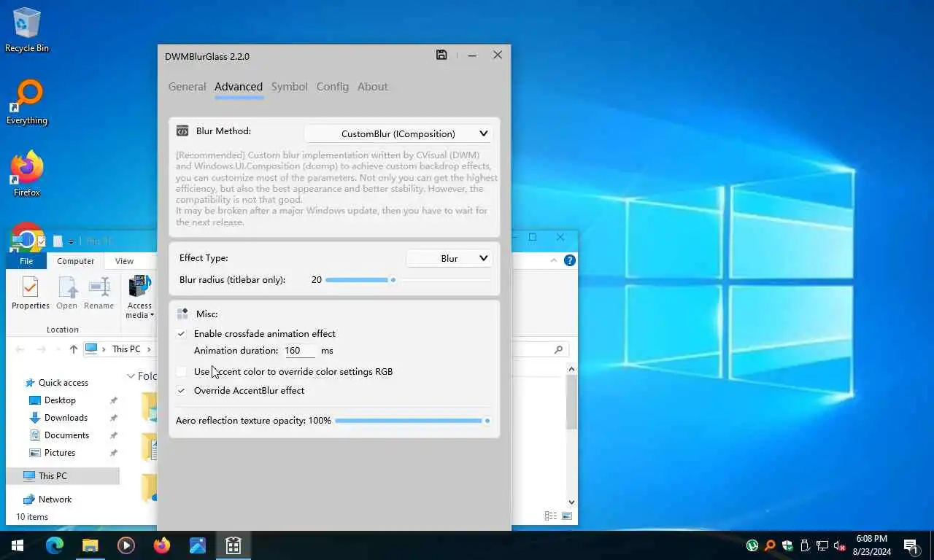Enable Use accent color override checkbox
Image resolution: width=934 pixels, height=560 pixels.
point(181,371)
